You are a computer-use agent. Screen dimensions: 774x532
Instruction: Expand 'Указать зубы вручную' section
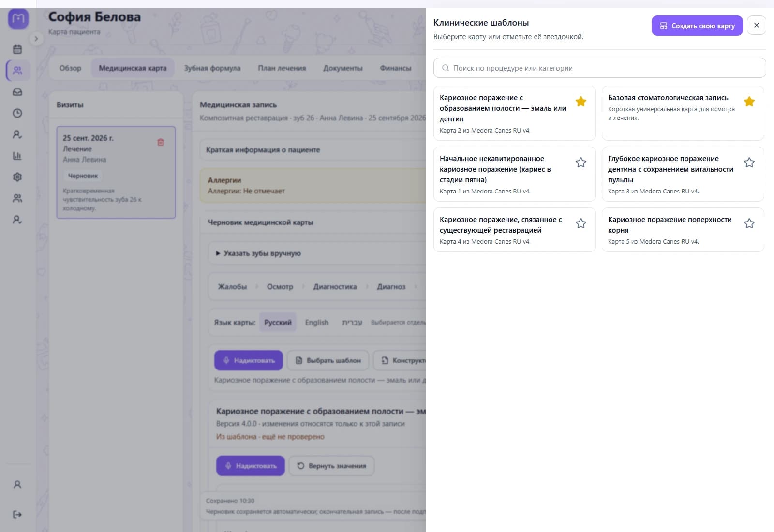tap(259, 253)
